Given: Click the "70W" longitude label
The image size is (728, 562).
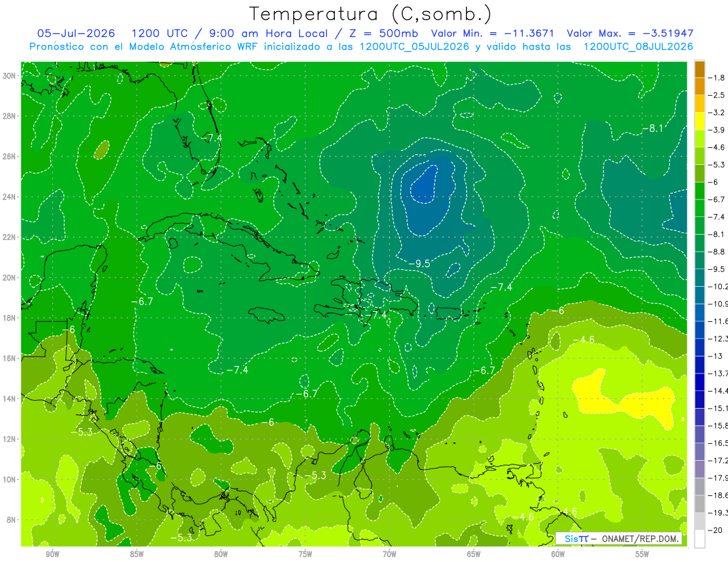Looking at the screenshot, I should pos(389,554).
